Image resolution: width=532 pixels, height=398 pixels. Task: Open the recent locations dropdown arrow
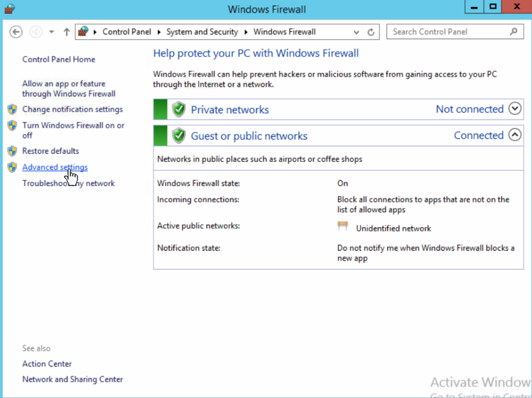[52, 32]
